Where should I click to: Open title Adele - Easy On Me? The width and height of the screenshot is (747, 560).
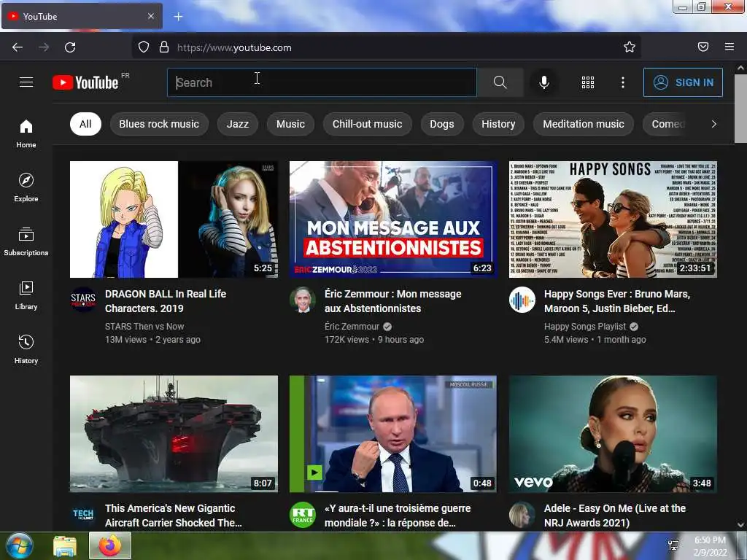[x=614, y=516]
